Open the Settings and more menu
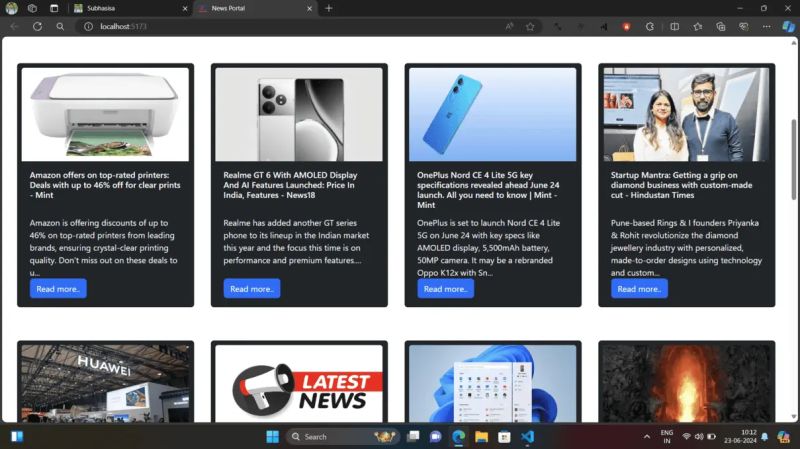 [766, 27]
